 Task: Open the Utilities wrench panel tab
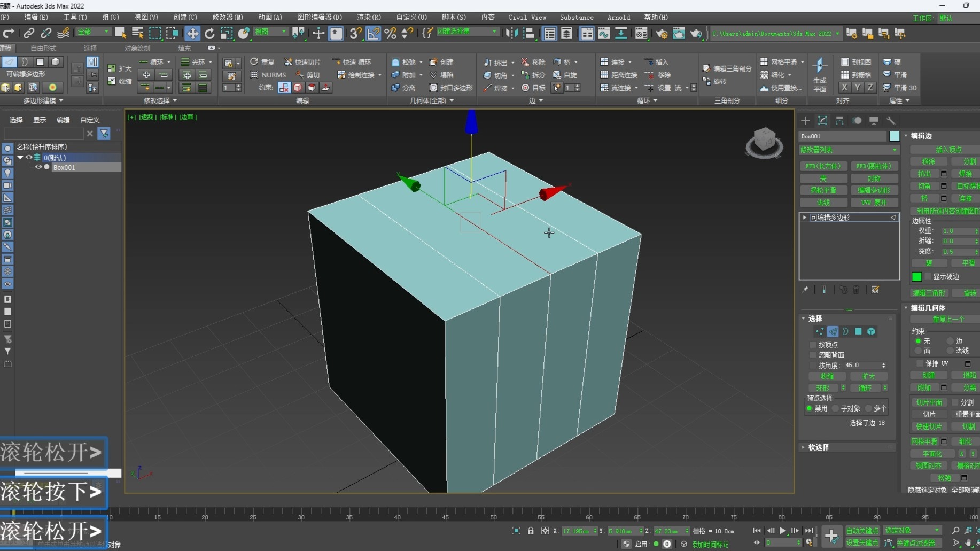pos(891,120)
